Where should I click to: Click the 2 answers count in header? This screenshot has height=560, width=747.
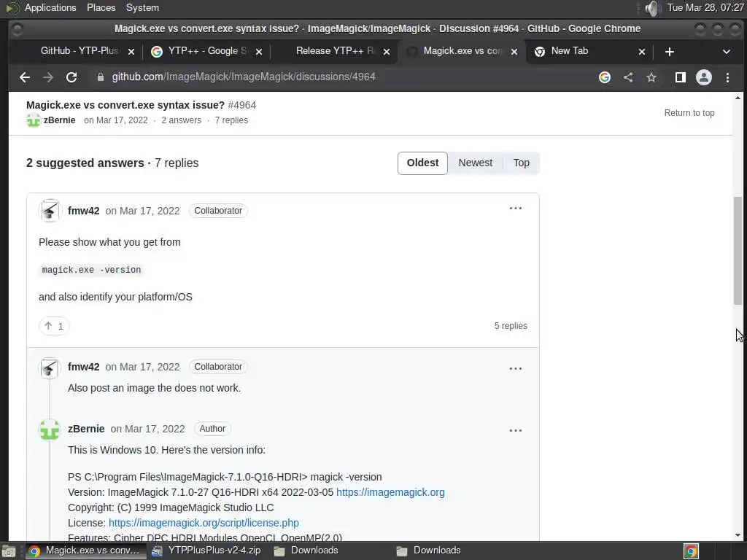181,120
